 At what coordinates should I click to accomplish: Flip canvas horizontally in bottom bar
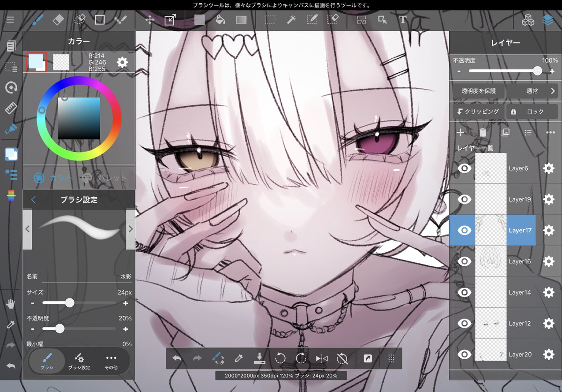click(x=322, y=358)
